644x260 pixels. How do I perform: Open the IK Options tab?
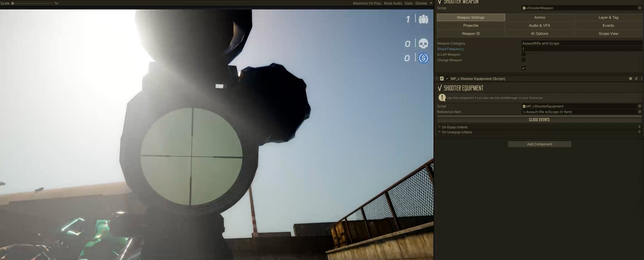[x=539, y=34]
